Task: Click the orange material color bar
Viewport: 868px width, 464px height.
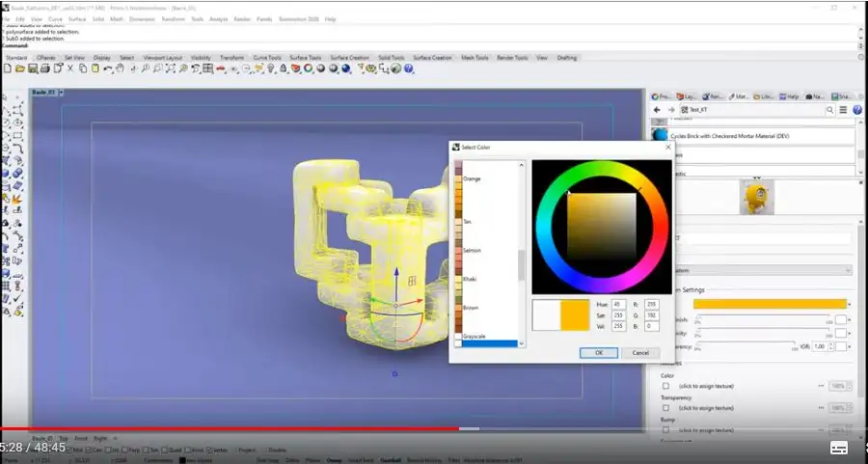Action: (x=770, y=304)
